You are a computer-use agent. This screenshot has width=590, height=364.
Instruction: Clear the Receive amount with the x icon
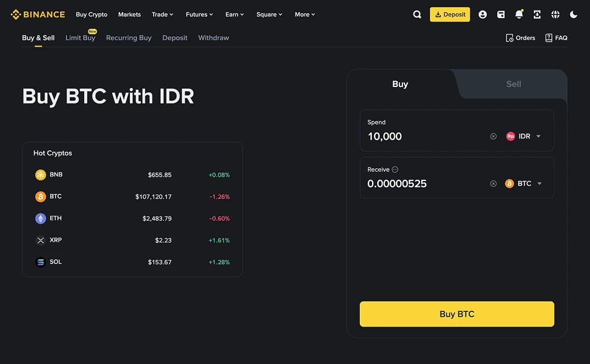click(x=493, y=183)
